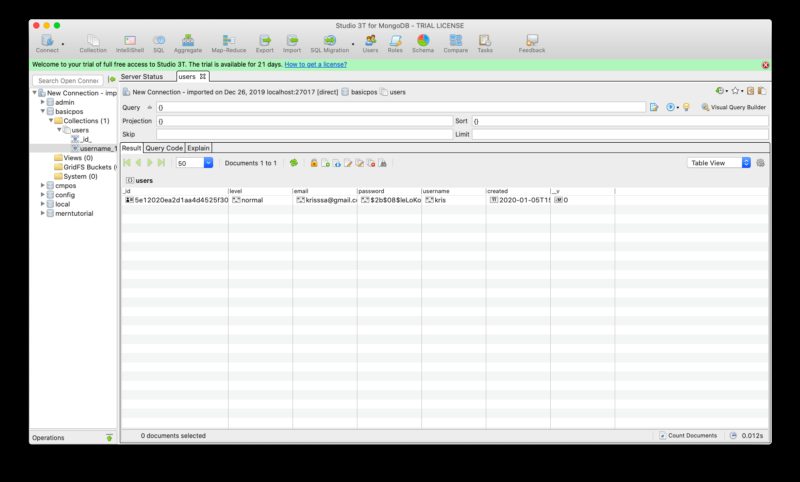Click the Import toolbar icon

pos(292,43)
